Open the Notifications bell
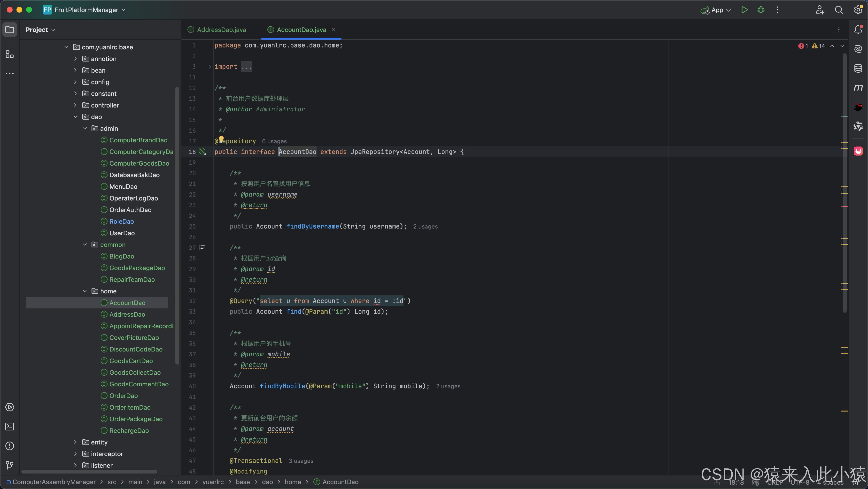This screenshot has width=868, height=489. click(x=858, y=30)
